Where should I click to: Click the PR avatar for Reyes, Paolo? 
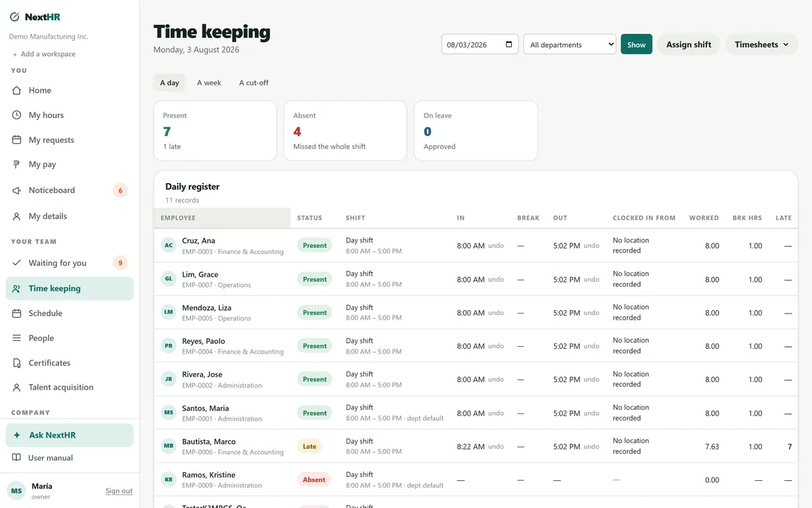(x=168, y=345)
